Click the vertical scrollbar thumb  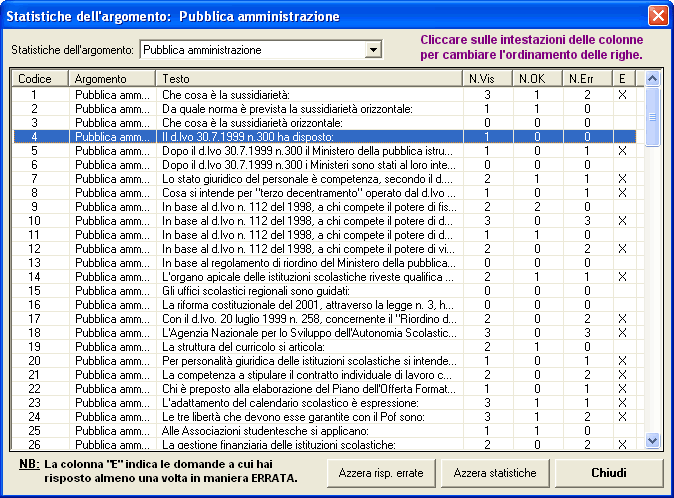(x=653, y=116)
